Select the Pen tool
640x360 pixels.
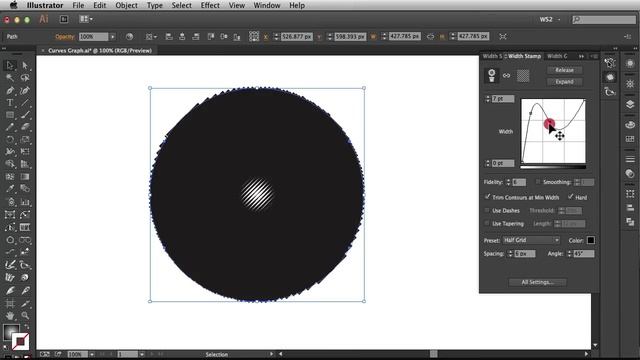point(10,90)
